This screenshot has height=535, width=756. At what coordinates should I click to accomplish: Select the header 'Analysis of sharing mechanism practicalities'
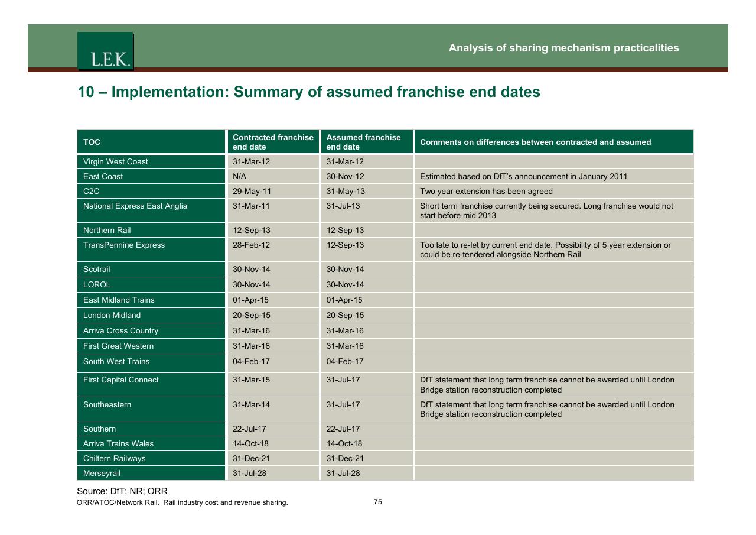563,48
